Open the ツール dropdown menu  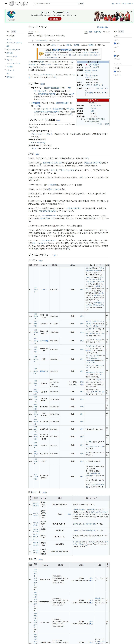[106, 32]
